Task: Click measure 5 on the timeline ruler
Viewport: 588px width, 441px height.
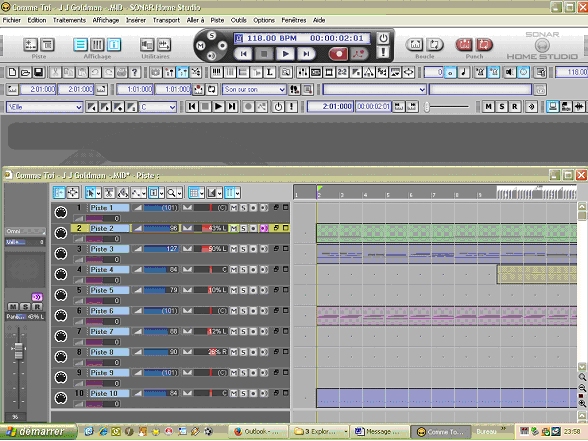Action: click(388, 195)
